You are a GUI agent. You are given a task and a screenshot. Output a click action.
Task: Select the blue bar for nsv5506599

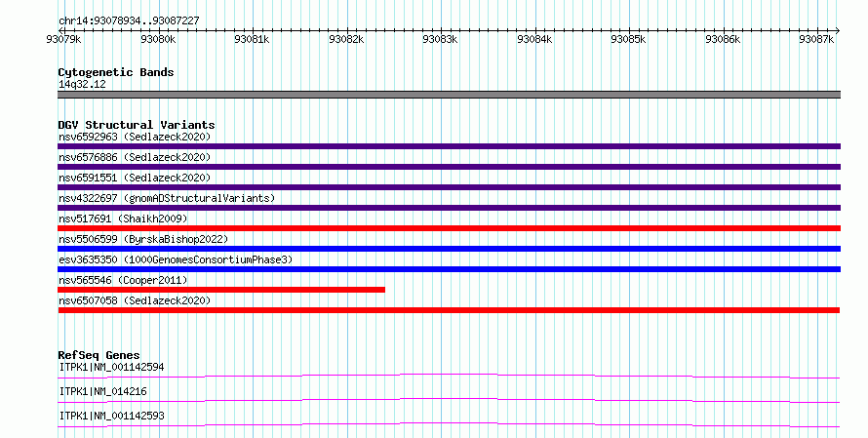pos(449,249)
